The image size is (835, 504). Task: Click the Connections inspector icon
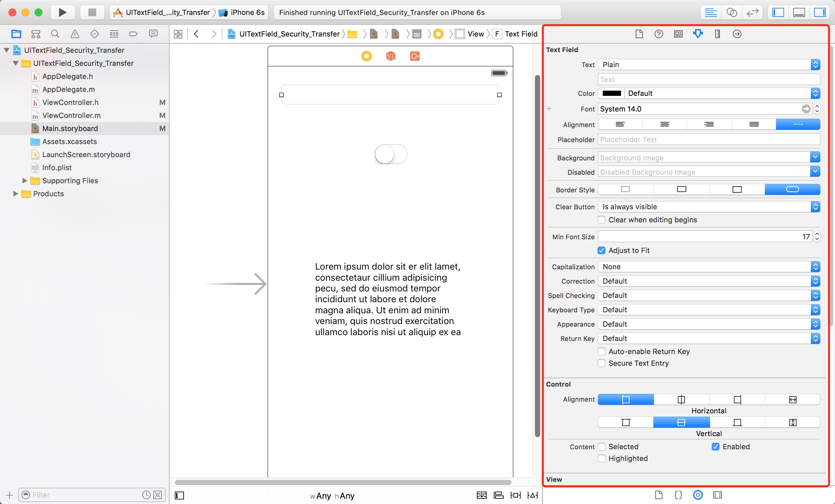(x=736, y=34)
